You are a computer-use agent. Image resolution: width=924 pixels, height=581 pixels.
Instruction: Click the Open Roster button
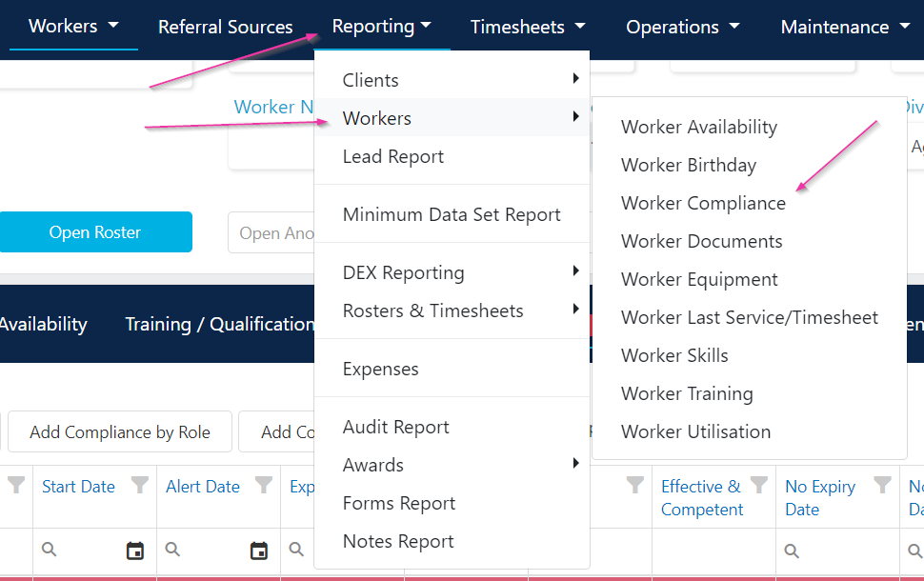click(x=95, y=232)
